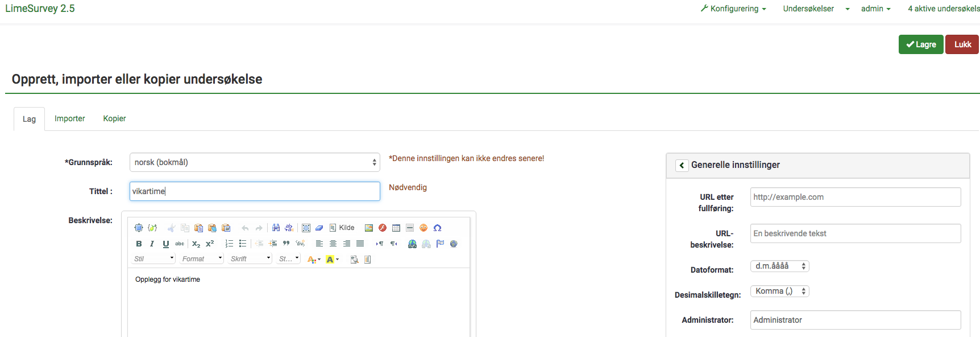Viewport: 980px width, 337px height.
Task: Open the Grunnspråk language dropdown
Action: (x=255, y=162)
